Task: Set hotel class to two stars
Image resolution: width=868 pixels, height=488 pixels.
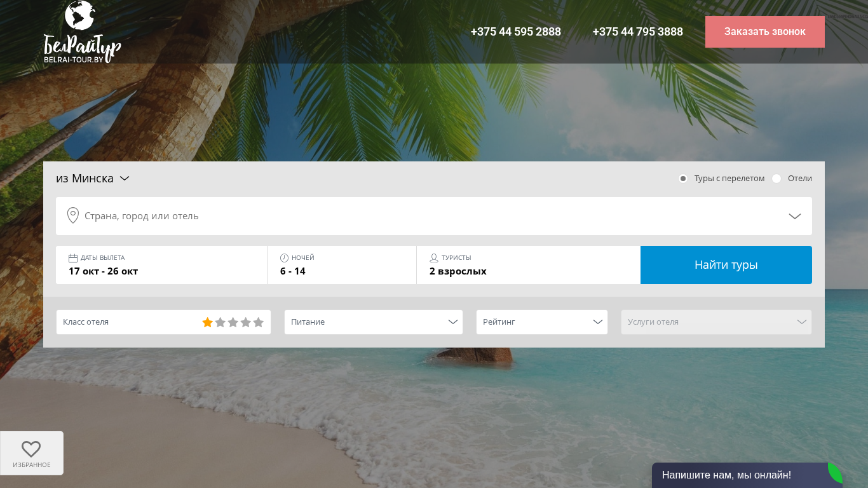Action: 220,322
